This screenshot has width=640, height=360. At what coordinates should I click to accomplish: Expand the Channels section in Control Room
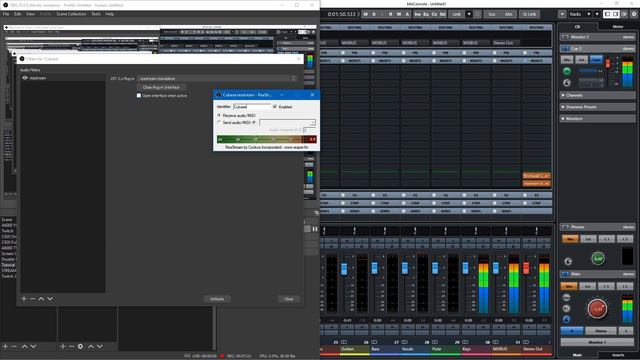tap(598, 95)
